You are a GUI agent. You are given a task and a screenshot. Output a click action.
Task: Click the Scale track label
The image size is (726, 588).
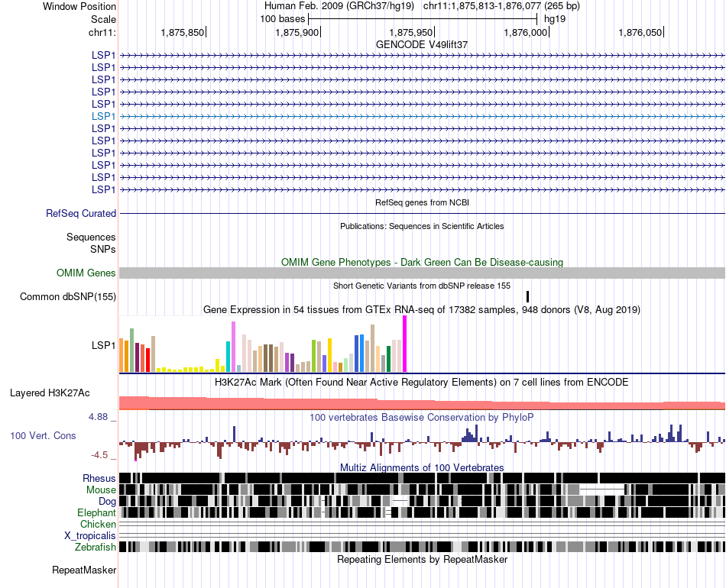click(x=104, y=19)
